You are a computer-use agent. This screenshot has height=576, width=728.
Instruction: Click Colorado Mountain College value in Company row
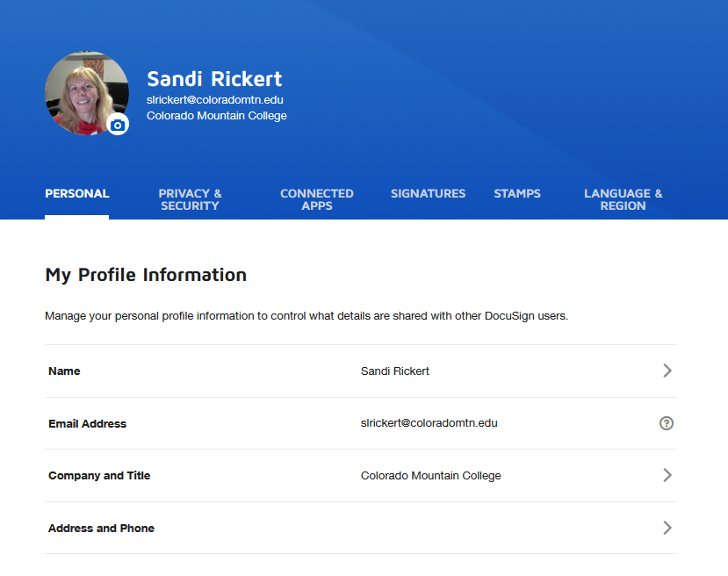tap(431, 476)
